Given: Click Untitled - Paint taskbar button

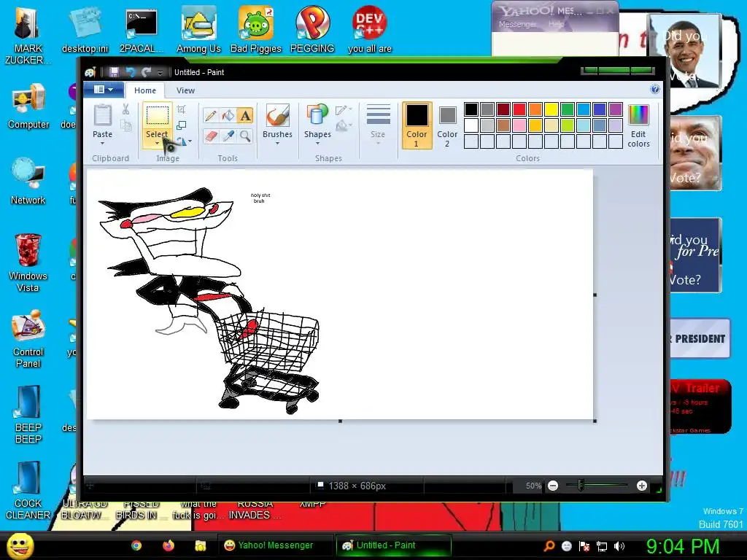Looking at the screenshot, I should pyautogui.click(x=393, y=545).
